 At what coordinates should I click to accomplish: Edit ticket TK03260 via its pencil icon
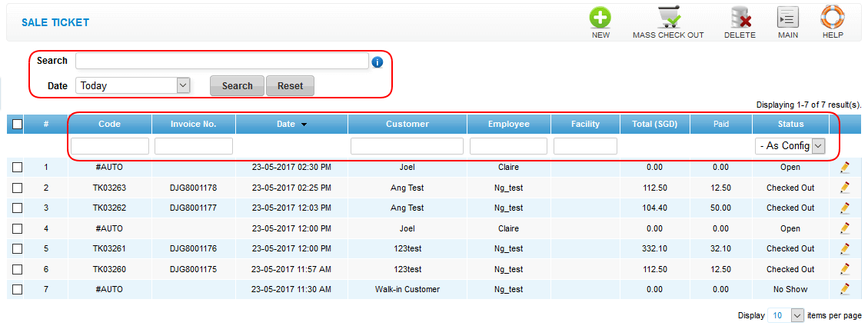tap(844, 269)
